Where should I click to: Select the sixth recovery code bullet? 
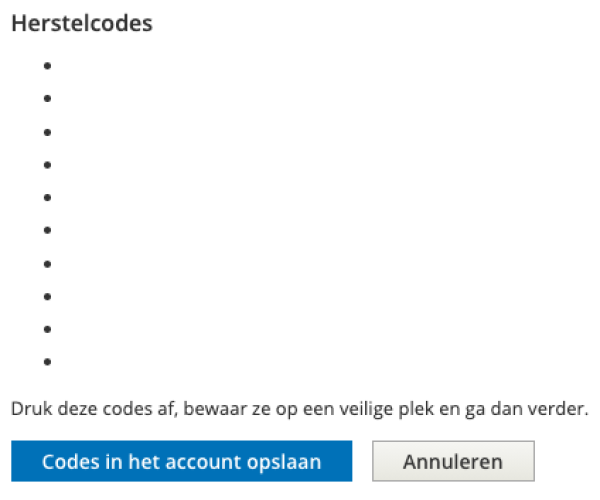point(47,231)
